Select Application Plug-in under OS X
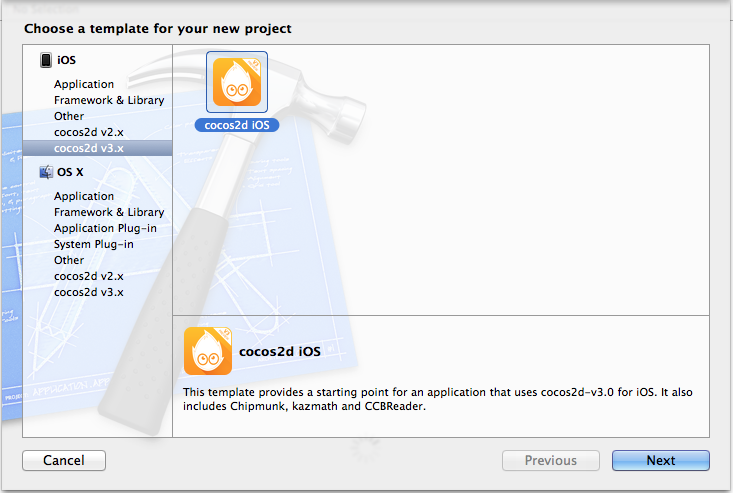This screenshot has width=733, height=493. click(x=105, y=228)
